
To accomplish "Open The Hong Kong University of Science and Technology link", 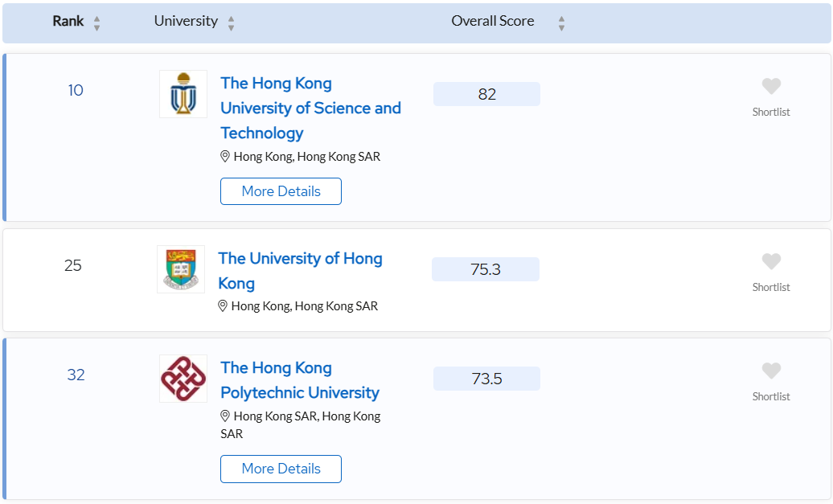I will point(311,109).
